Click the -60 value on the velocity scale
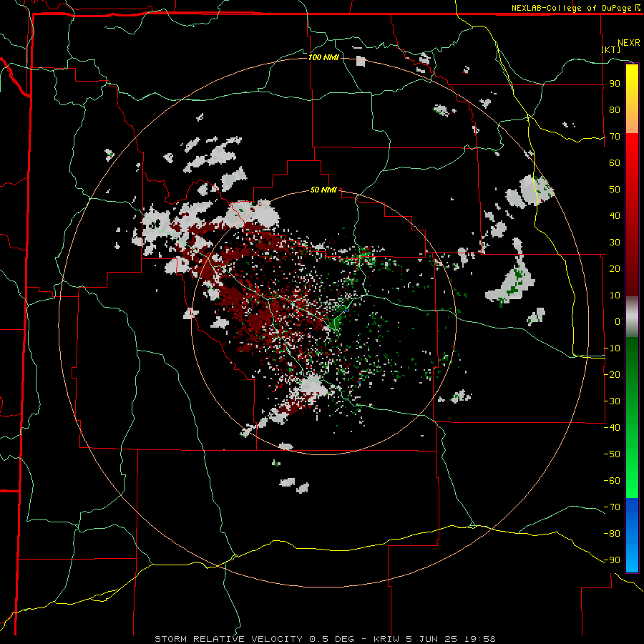644x644 pixels. (612, 481)
